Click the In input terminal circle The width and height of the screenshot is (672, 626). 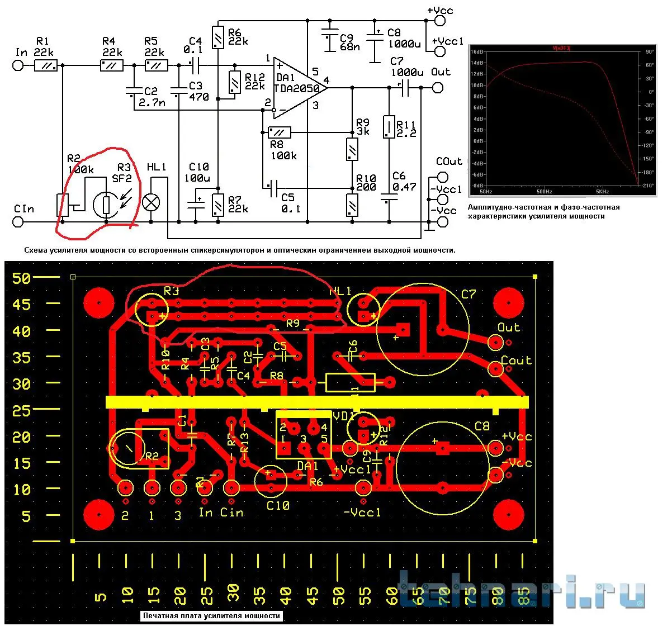(18, 65)
